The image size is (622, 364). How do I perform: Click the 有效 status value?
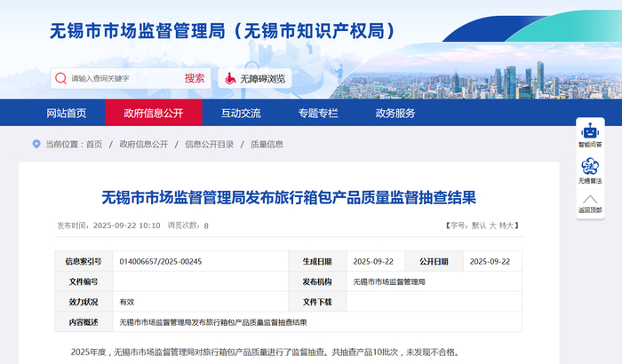coord(127,302)
